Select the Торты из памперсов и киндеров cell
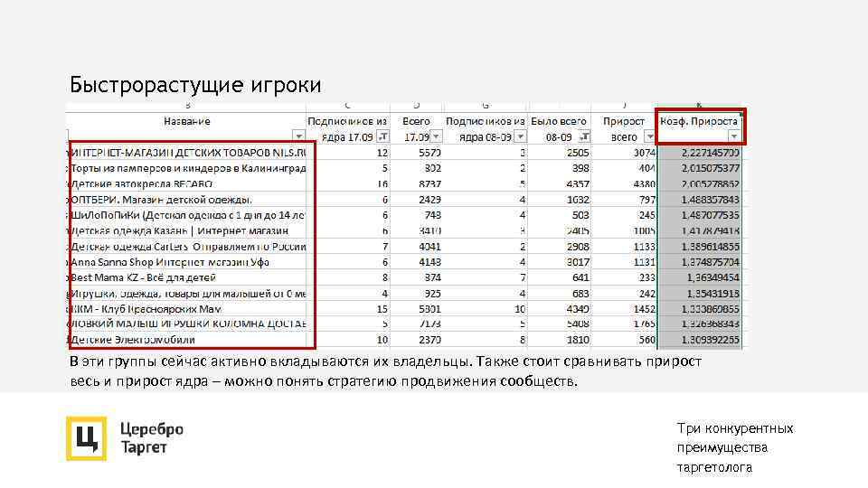The height and width of the screenshot is (488, 868). (x=187, y=168)
